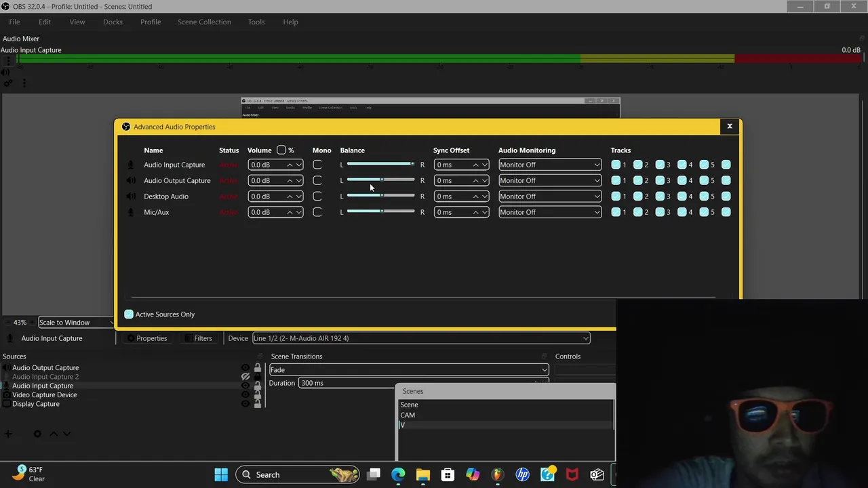Click Audio Input Capture balance slider
This screenshot has height=488, width=868.
(380, 164)
